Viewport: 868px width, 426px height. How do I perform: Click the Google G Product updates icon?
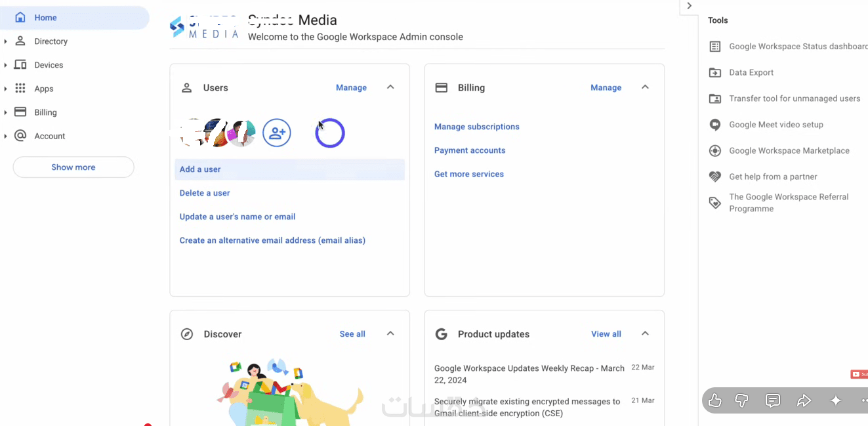pos(442,334)
